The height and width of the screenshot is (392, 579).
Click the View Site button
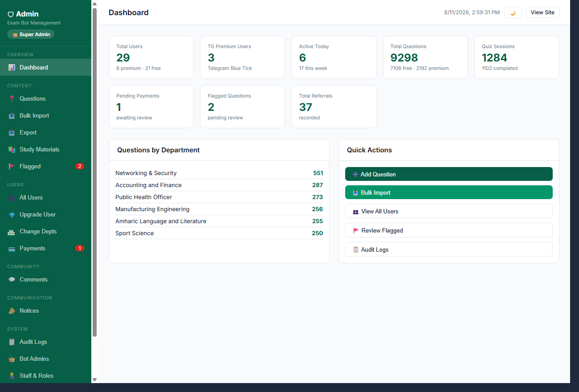pos(542,12)
